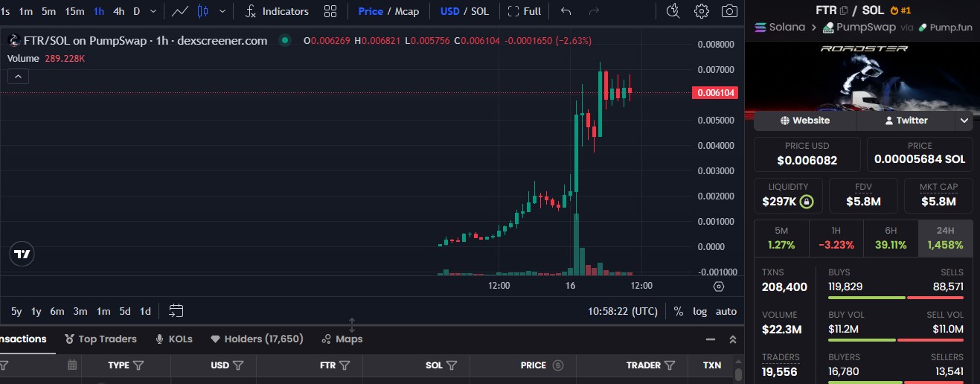The image size is (980, 384).
Task: Minimize the transactions panel
Action: tap(710, 339)
